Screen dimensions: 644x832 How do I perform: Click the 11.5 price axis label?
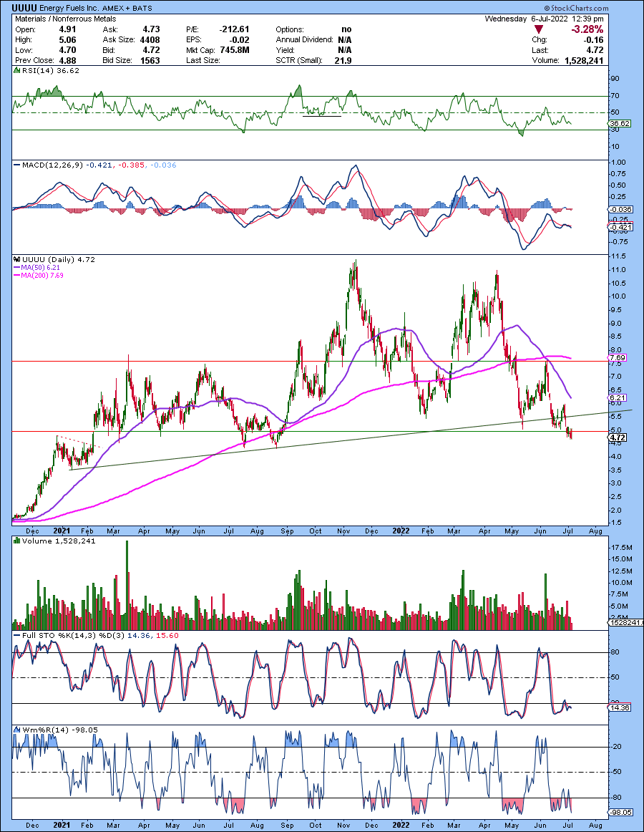point(618,256)
